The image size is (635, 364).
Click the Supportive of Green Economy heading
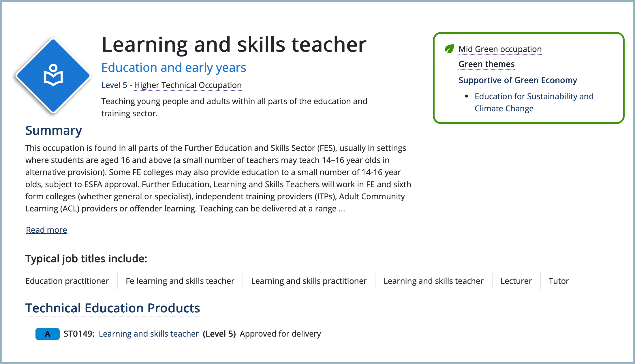[x=518, y=80]
